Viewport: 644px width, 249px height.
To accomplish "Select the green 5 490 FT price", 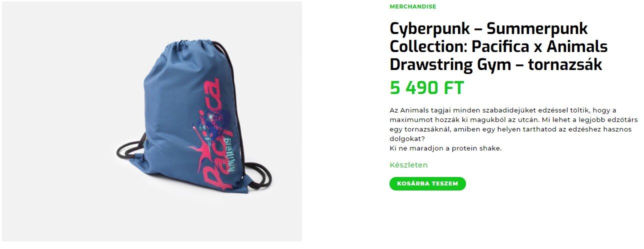I will point(426,88).
